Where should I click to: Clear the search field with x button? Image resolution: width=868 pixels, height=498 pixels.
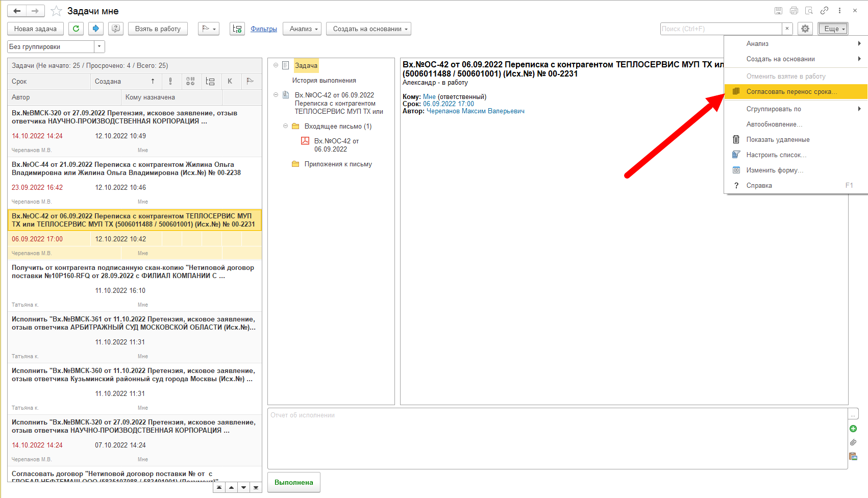(787, 29)
